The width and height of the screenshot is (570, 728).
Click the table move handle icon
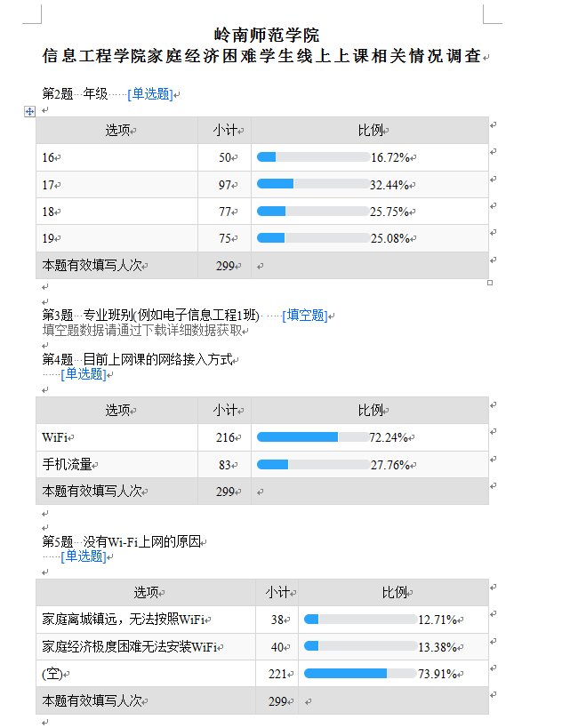coord(30,111)
